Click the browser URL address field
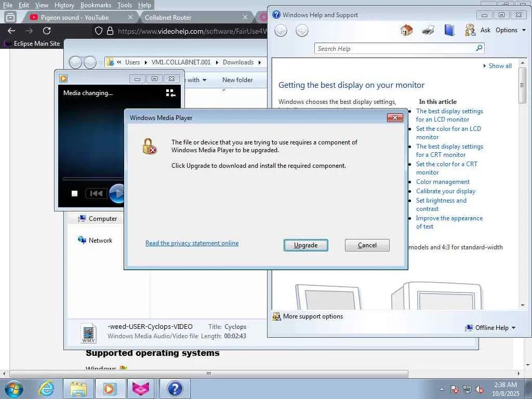The width and height of the screenshot is (532, 399). 192,31
